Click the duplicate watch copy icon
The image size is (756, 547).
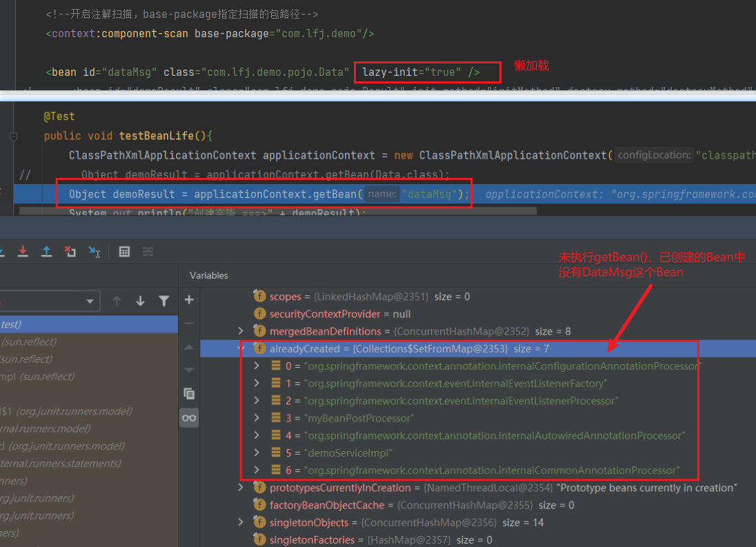tap(189, 393)
